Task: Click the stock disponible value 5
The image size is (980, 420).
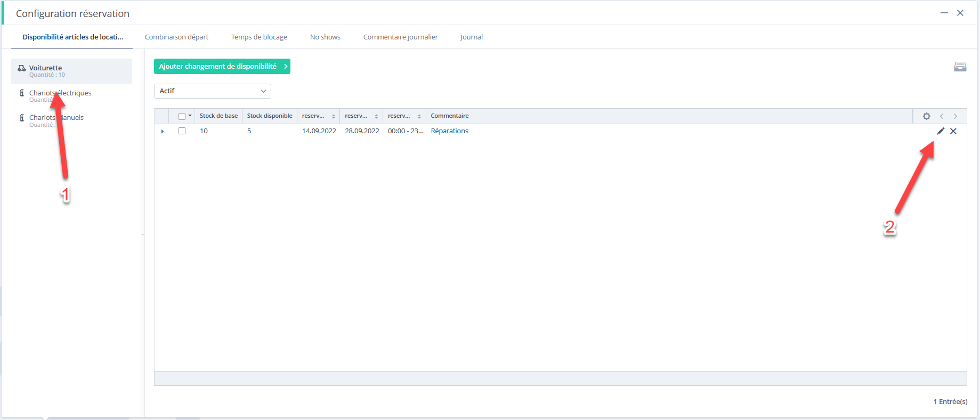Action: (x=249, y=131)
